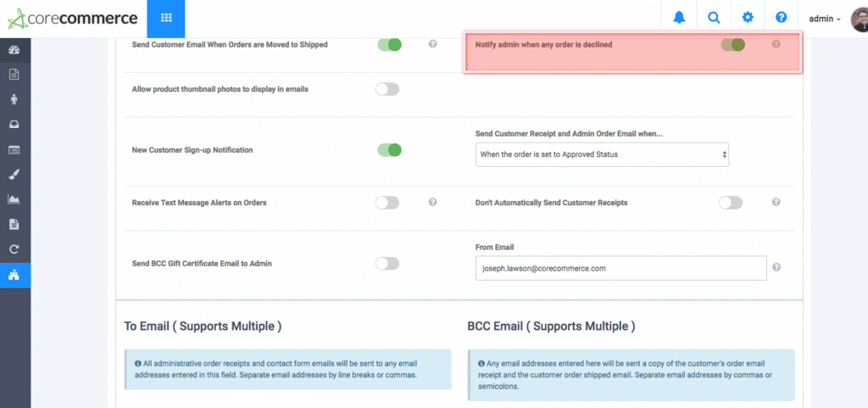The image size is (868, 408).
Task: Toggle Notify admin when order is declined
Action: (x=732, y=44)
